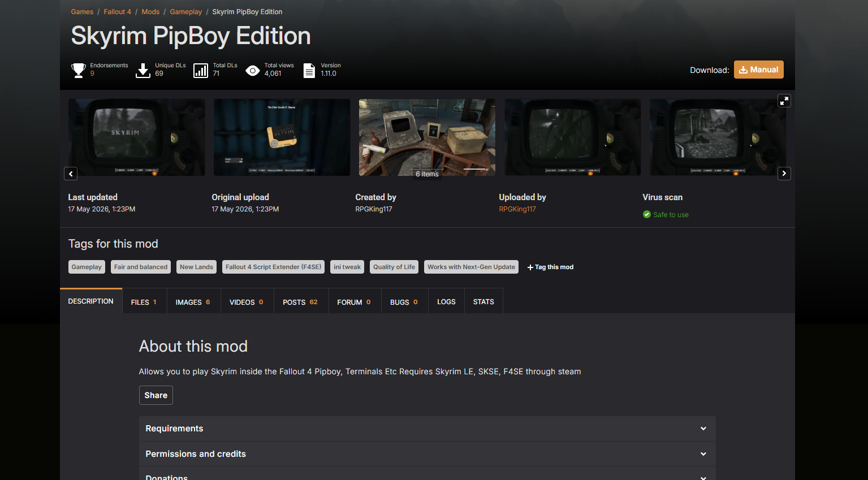Open the Stats tab

483,302
